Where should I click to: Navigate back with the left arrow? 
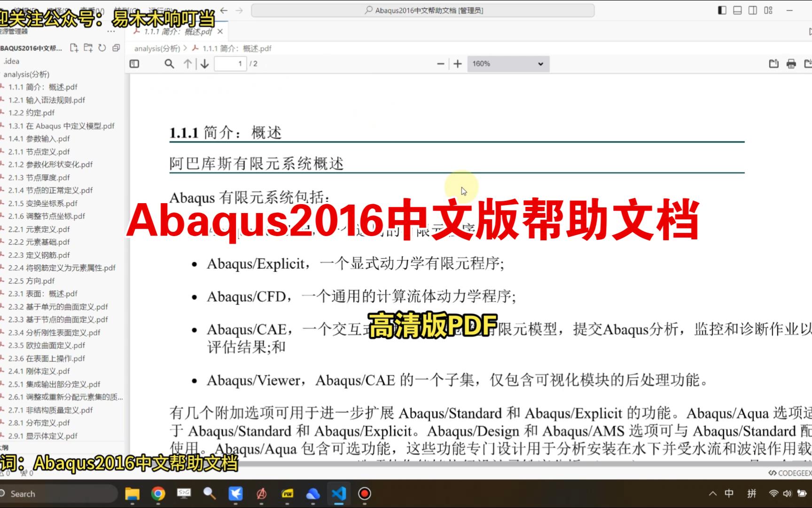(x=224, y=10)
